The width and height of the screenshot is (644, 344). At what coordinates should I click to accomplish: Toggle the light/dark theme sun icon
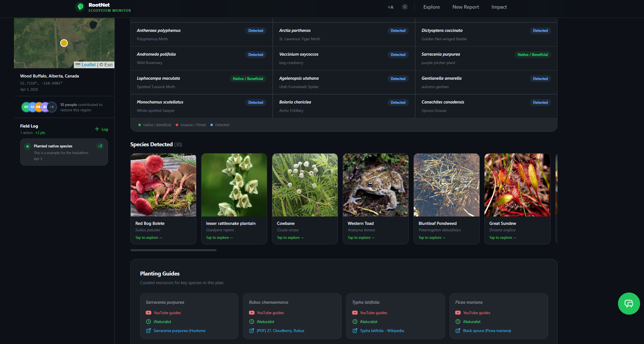[405, 7]
